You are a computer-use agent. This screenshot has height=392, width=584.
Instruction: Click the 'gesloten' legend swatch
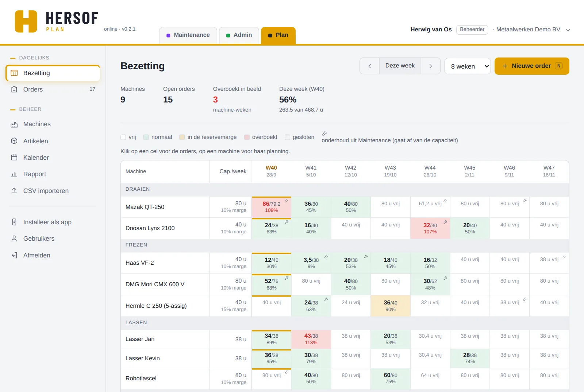coord(288,137)
